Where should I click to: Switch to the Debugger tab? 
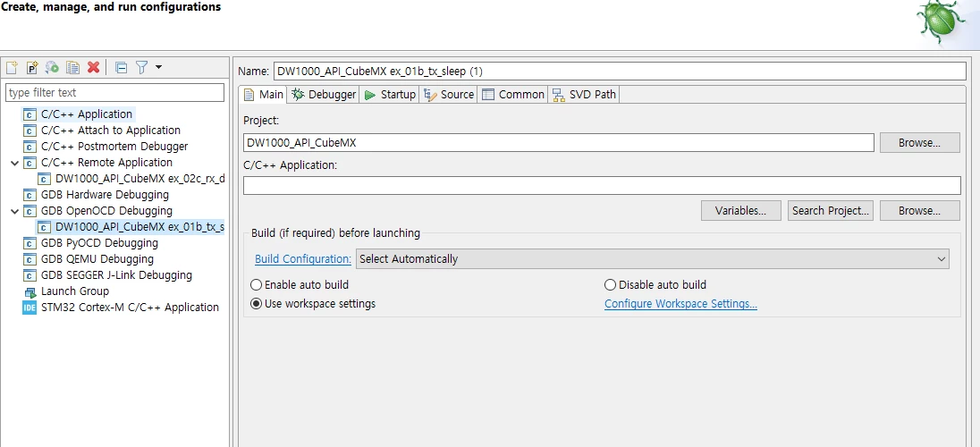pyautogui.click(x=324, y=95)
